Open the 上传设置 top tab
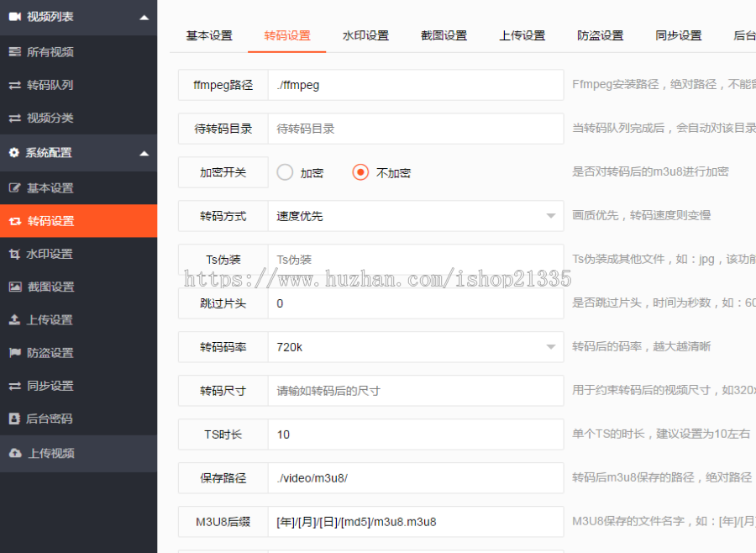The height and width of the screenshot is (553, 756). (x=522, y=35)
